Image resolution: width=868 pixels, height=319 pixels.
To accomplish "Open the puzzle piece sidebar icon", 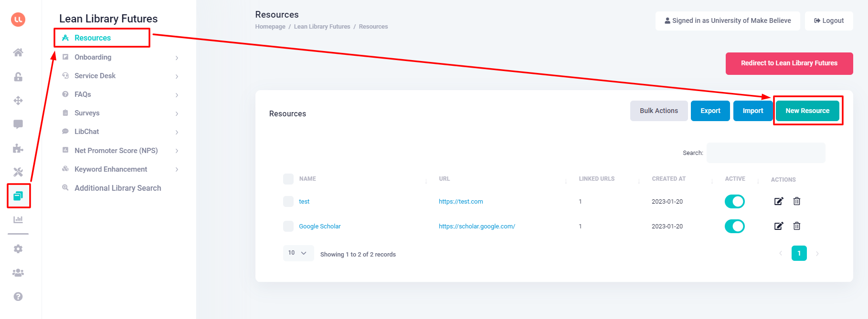I will [18, 148].
